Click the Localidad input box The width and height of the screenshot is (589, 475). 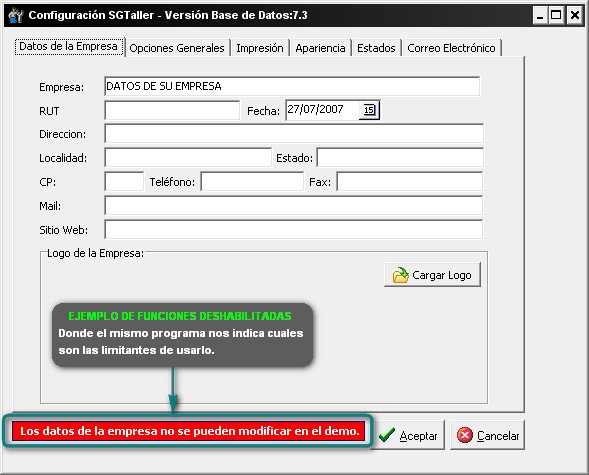click(188, 157)
